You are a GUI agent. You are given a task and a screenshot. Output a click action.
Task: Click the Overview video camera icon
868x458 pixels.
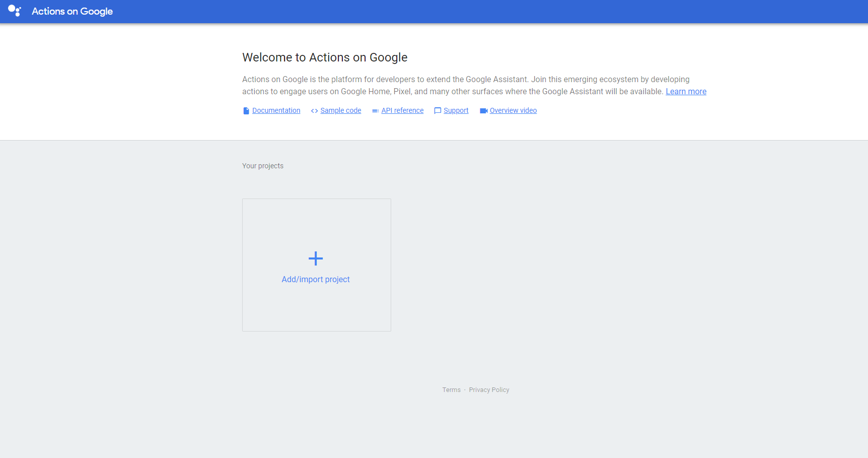pyautogui.click(x=483, y=111)
